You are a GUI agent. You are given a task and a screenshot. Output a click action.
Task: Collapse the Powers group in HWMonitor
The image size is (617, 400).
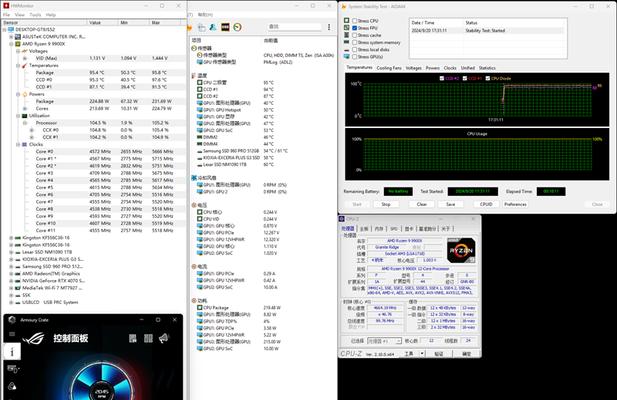tap(18, 94)
